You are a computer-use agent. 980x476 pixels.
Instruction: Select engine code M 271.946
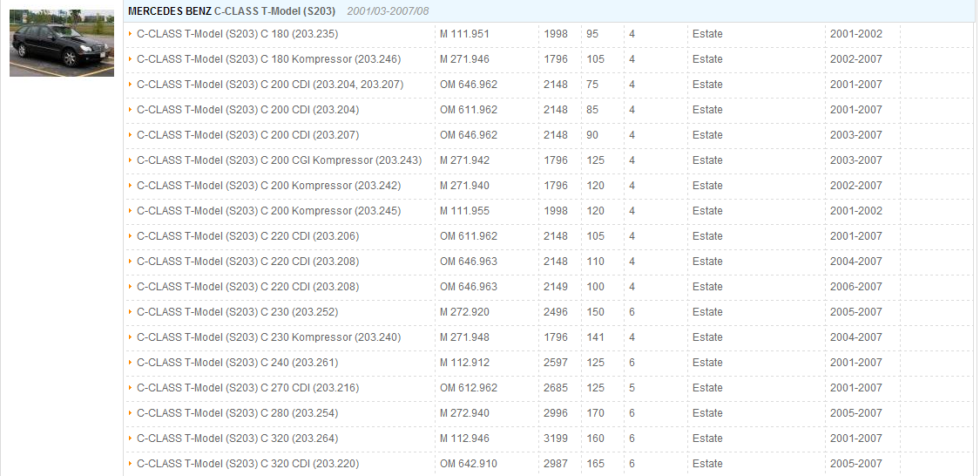point(464,58)
